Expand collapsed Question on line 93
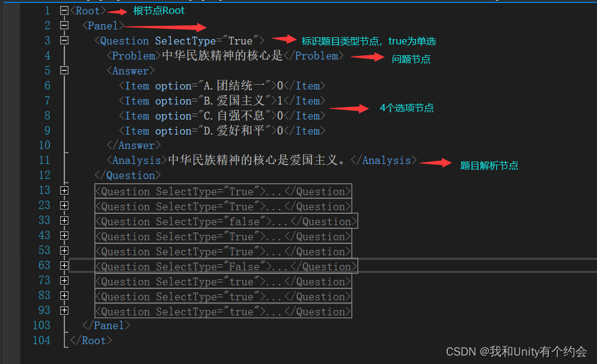The width and height of the screenshot is (597, 364). coord(64,311)
